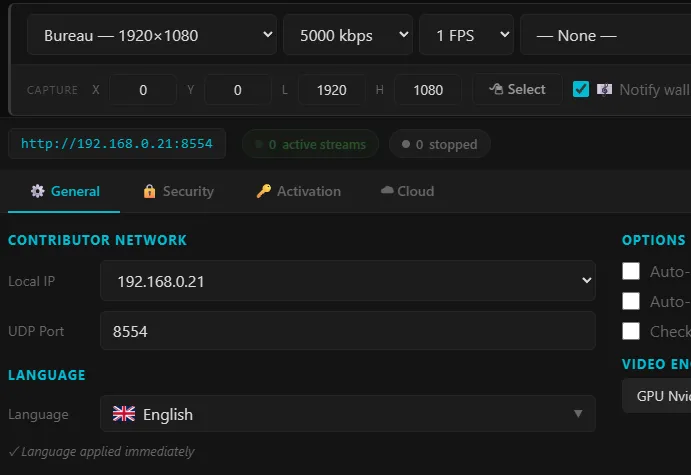691x475 pixels.
Task: Click the gear icon on General tab
Action: [x=37, y=191]
